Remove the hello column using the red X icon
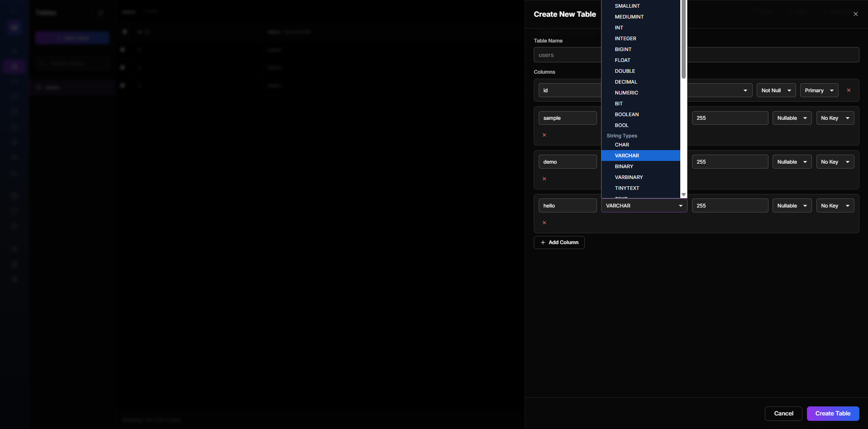The width and height of the screenshot is (868, 429). pos(544,222)
